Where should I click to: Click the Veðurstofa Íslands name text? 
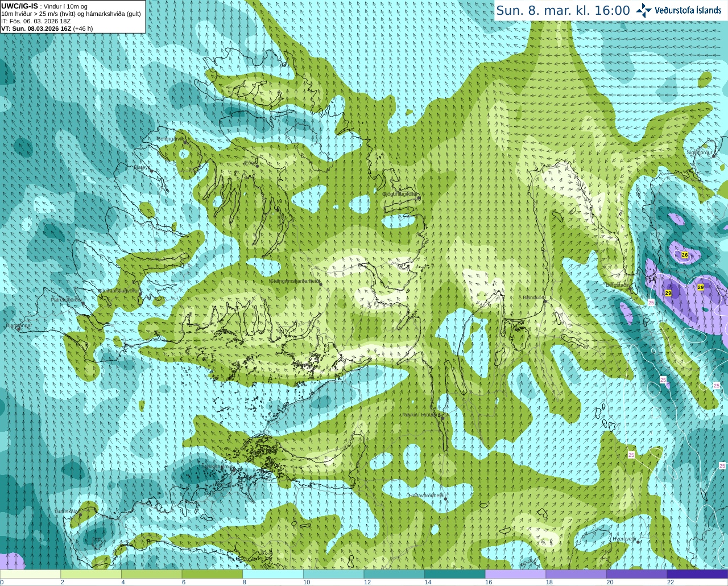click(688, 10)
